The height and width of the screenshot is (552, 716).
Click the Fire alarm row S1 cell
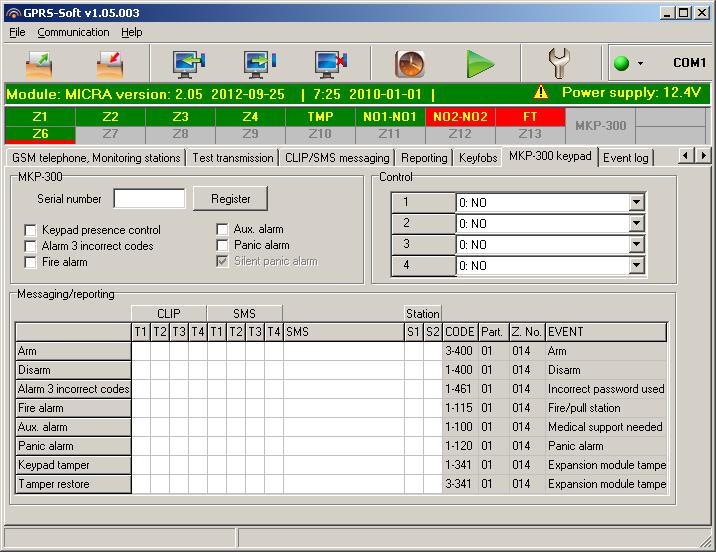(x=413, y=408)
